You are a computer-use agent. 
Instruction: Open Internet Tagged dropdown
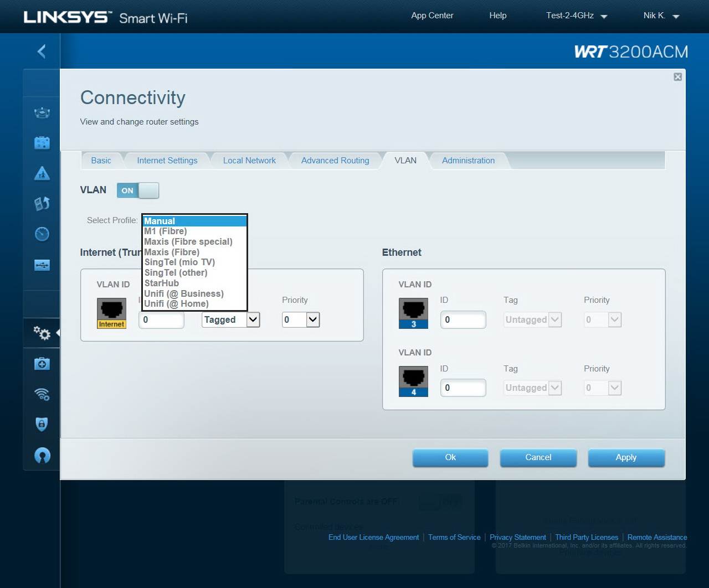click(x=231, y=319)
